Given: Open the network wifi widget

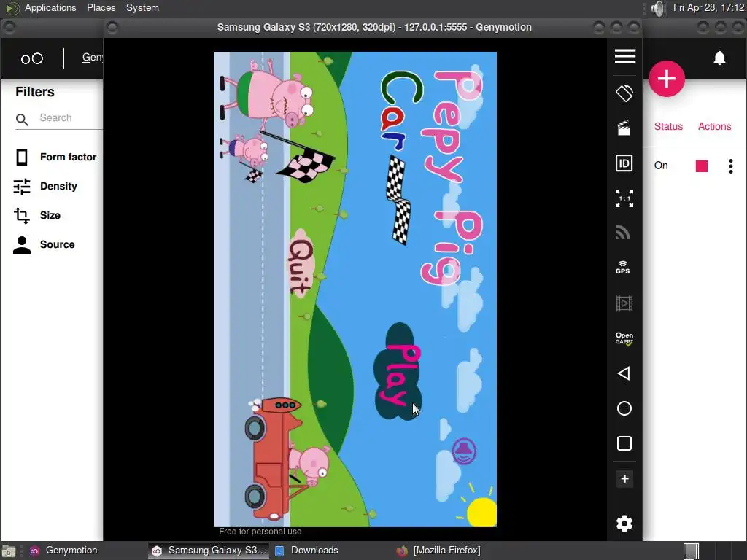Looking at the screenshot, I should [623, 233].
